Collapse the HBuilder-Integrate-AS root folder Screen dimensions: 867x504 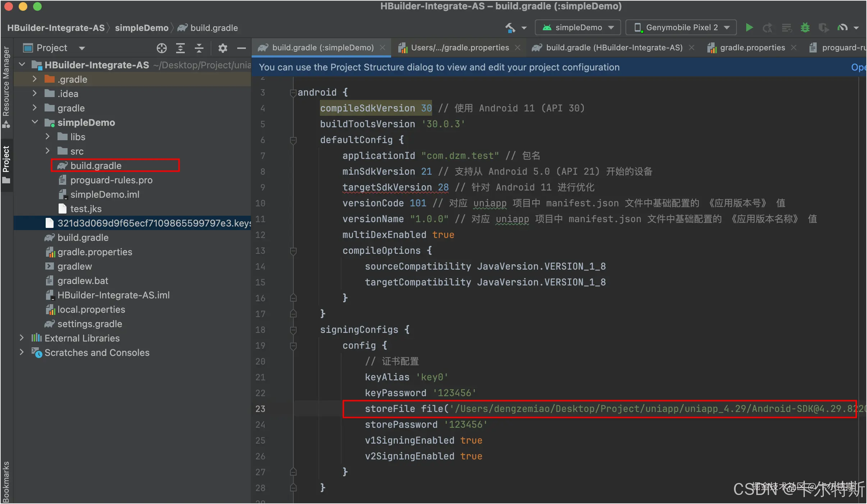coord(22,65)
